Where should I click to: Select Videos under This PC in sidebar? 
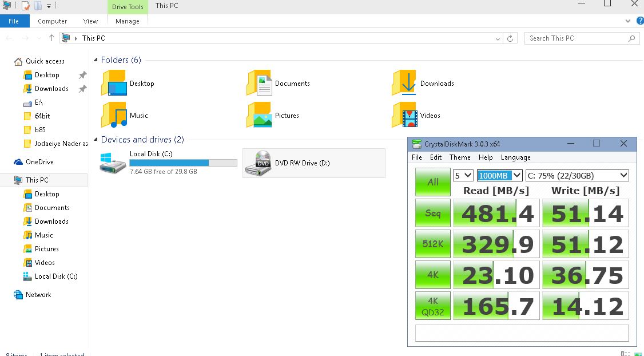click(x=39, y=262)
